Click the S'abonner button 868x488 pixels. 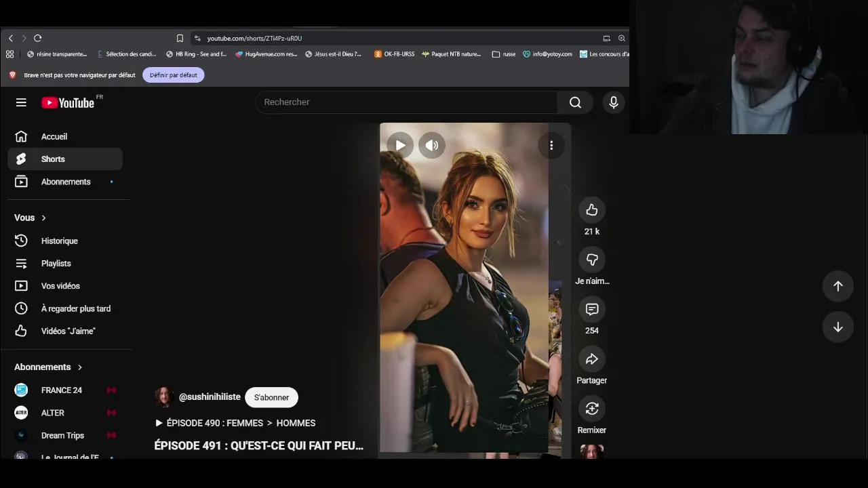point(271,397)
